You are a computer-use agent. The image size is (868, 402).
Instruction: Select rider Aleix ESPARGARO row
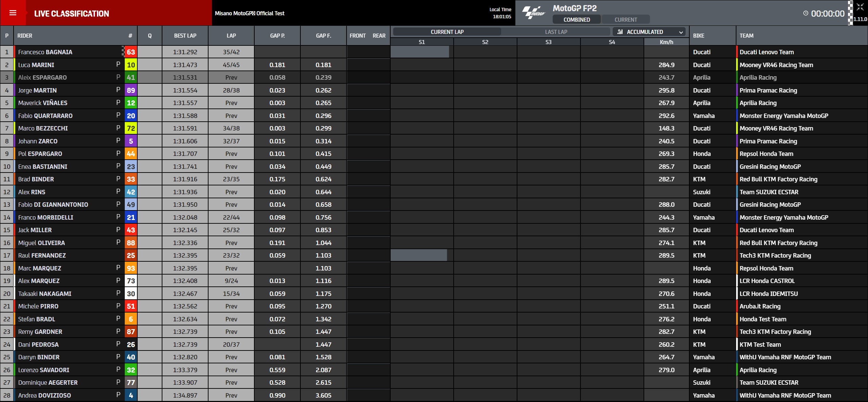(434, 78)
